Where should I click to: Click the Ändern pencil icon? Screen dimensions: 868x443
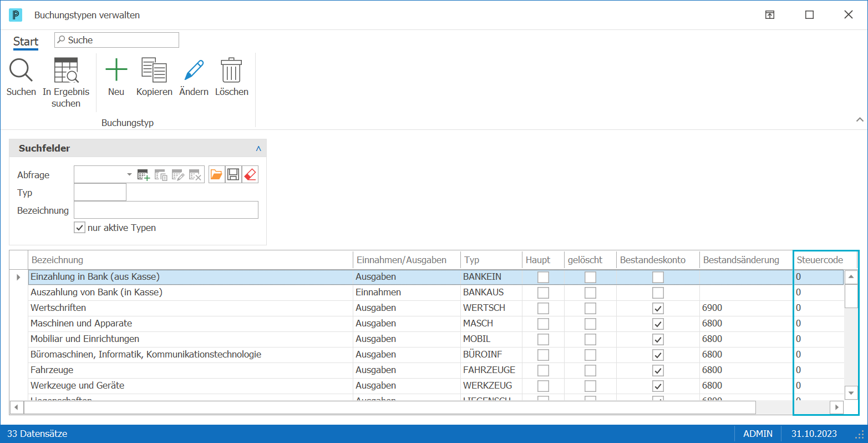(194, 71)
